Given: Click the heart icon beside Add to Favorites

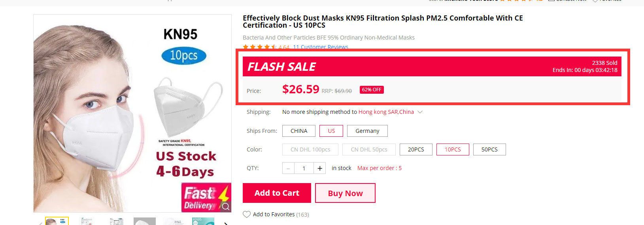Looking at the screenshot, I should (247, 214).
